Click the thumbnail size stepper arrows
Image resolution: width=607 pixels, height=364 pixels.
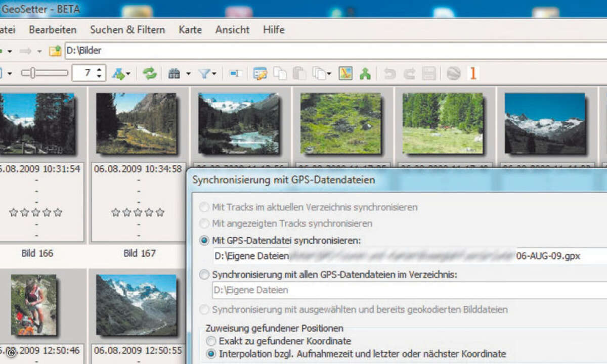coord(100,73)
